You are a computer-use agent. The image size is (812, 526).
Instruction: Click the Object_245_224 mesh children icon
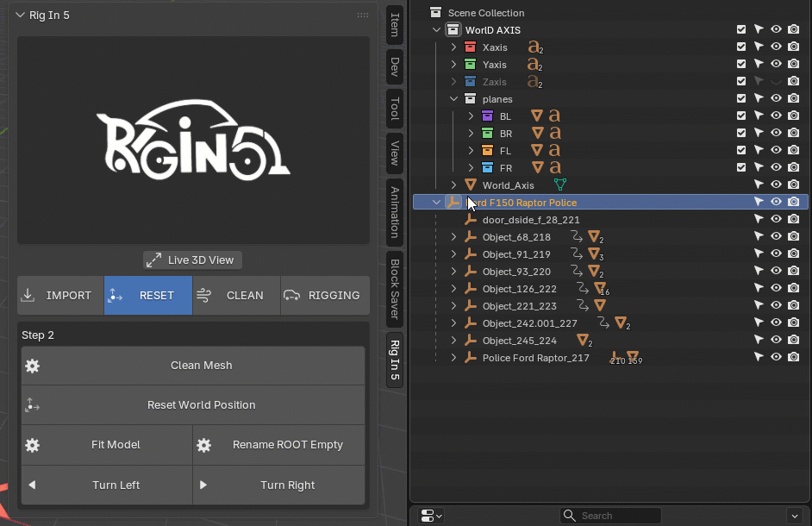click(x=584, y=341)
